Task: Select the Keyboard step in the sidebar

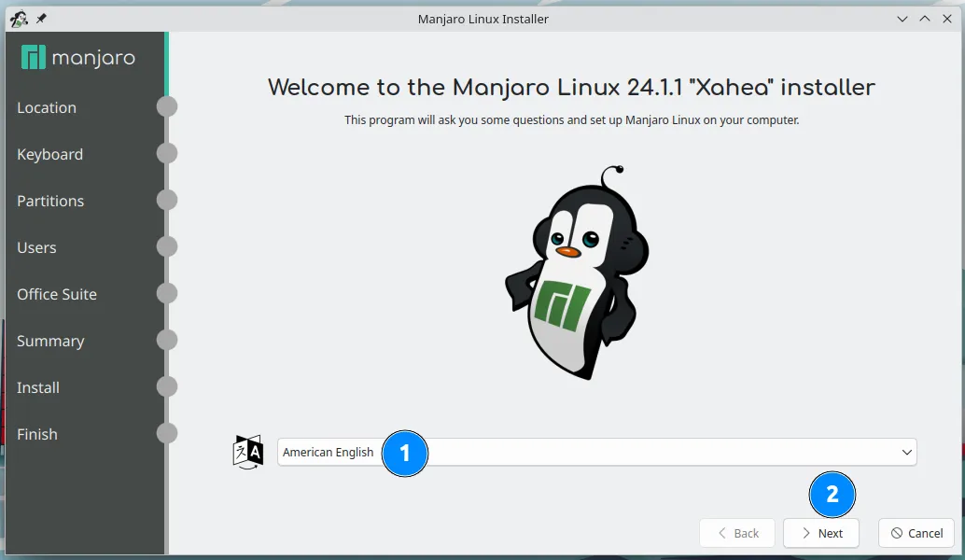Action: pyautogui.click(x=49, y=154)
